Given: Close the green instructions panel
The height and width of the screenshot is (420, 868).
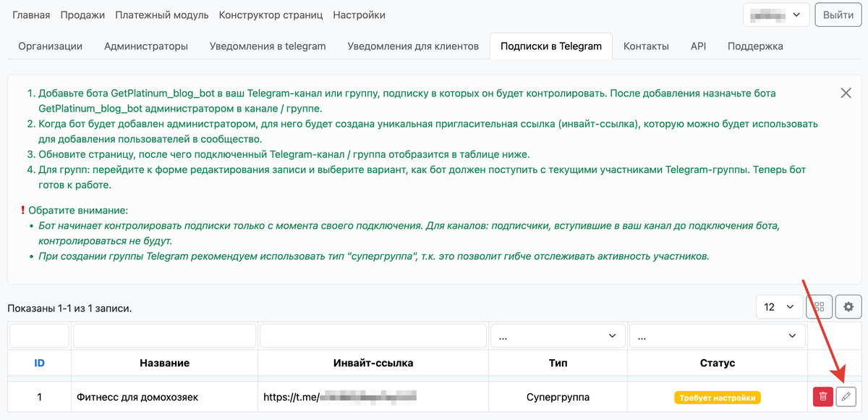Looking at the screenshot, I should 846,93.
